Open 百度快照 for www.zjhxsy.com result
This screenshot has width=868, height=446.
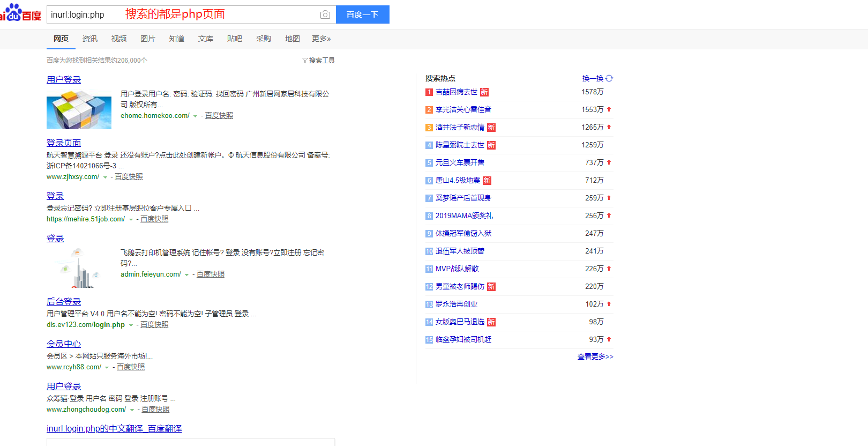[x=129, y=177]
